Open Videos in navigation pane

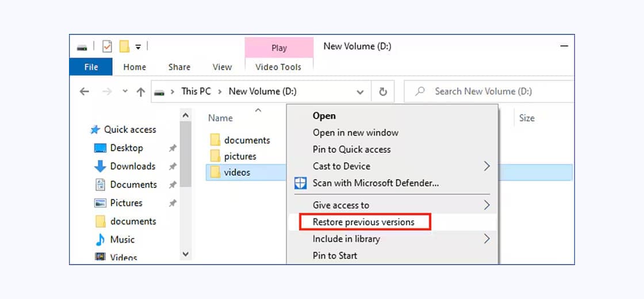(x=124, y=258)
